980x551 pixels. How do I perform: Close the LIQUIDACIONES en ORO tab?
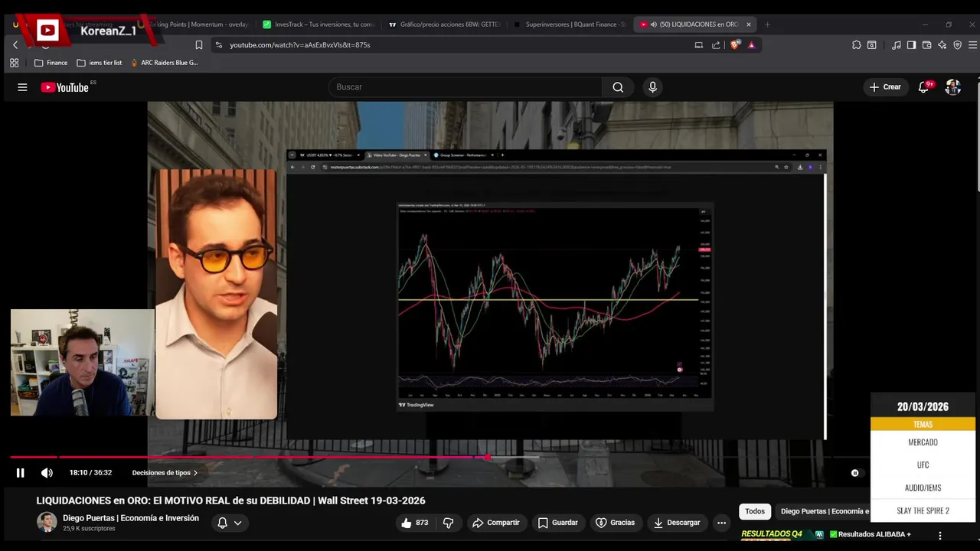point(749,24)
